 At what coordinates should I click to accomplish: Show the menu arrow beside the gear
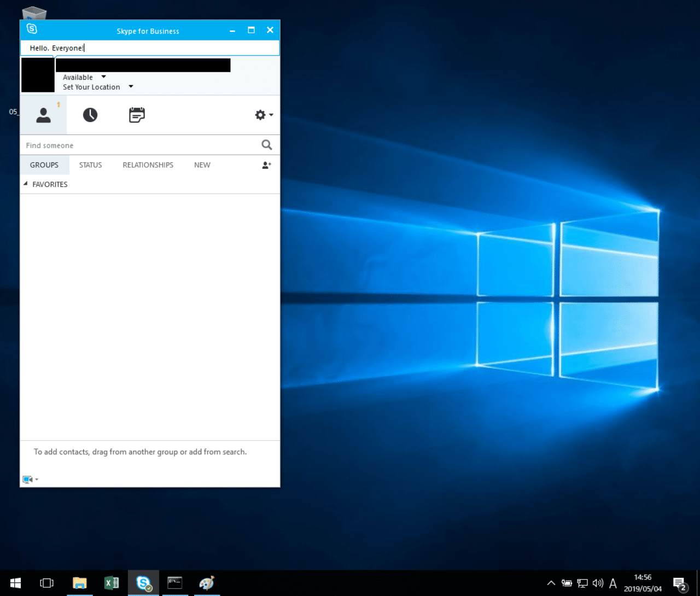tap(271, 115)
